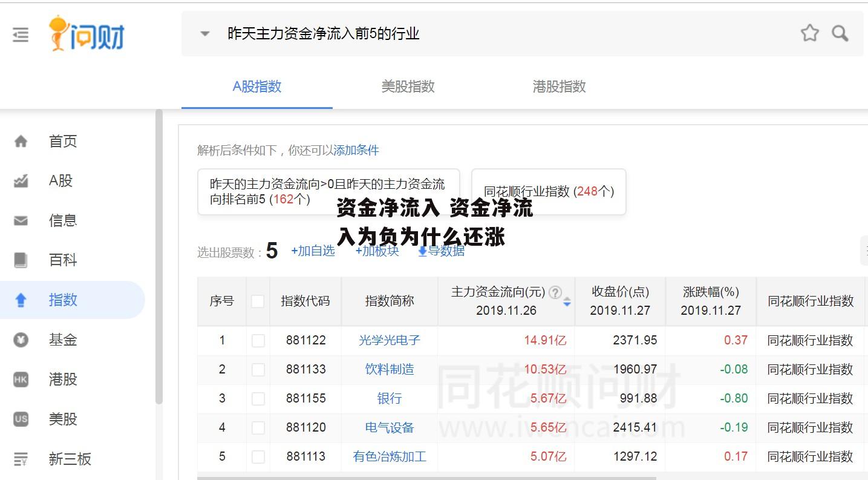The width and height of the screenshot is (868, 480).
Task: Collapse the sidebar with hamburger menu icon
Action: pos(21,35)
